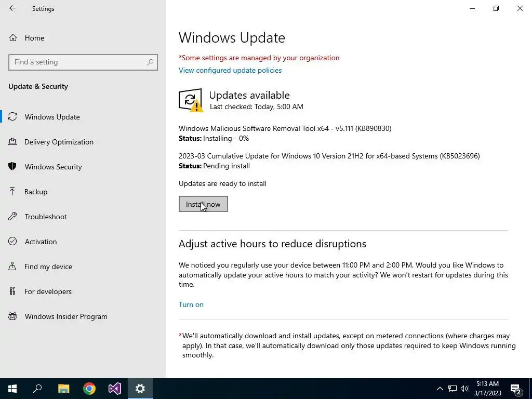The height and width of the screenshot is (399, 532).
Task: Click the Find my device icon
Action: point(12,266)
